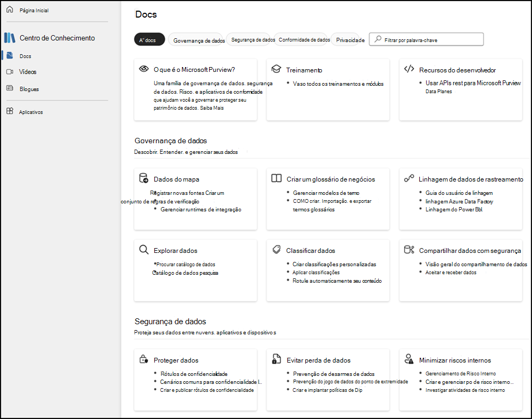Image resolution: width=532 pixels, height=419 pixels.
Task: Select the Explorar dados magnifier icon
Action: pyautogui.click(x=144, y=249)
